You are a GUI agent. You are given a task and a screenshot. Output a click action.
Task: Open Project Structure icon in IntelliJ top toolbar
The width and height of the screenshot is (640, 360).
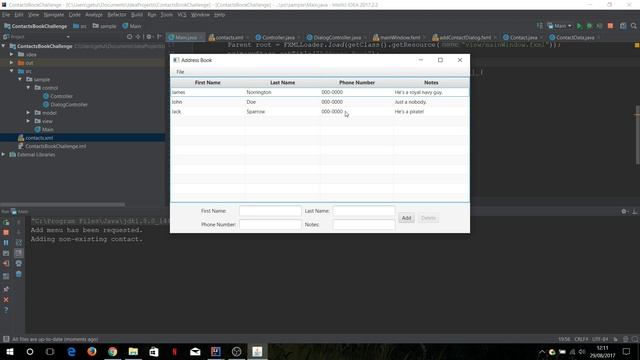(623, 26)
